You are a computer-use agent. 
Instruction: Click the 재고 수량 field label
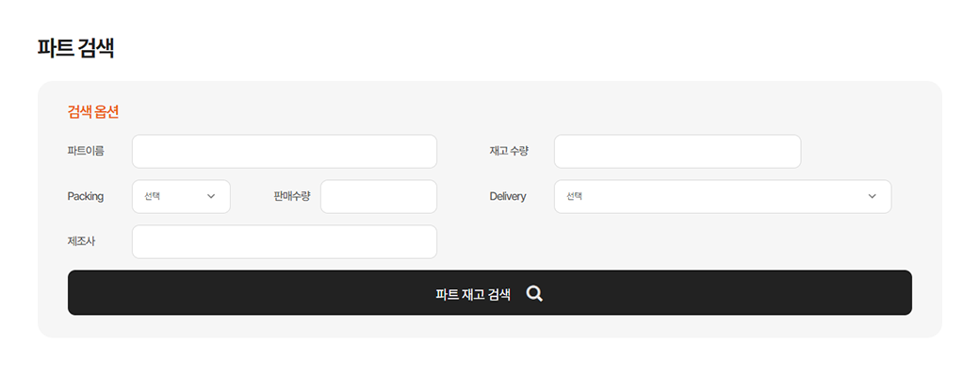(509, 151)
